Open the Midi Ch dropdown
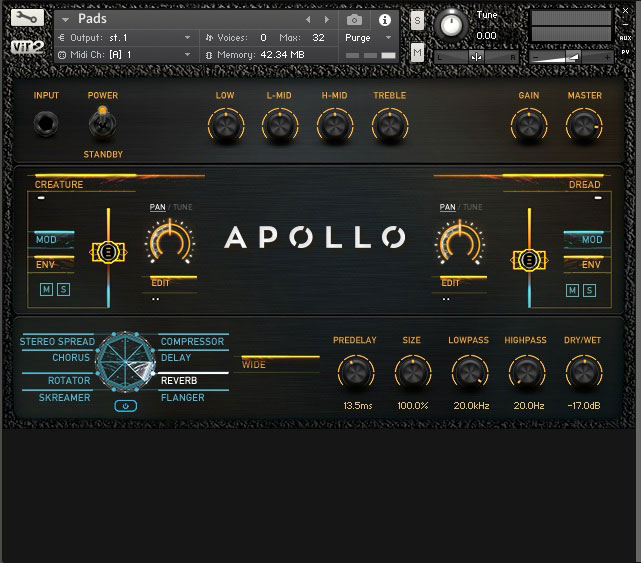Image resolution: width=641 pixels, height=563 pixels. coord(125,55)
